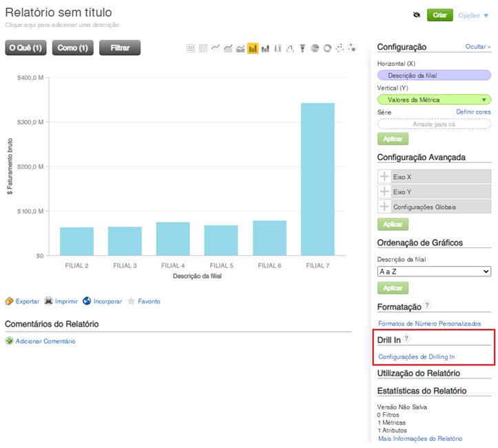498x448 pixels.
Task: Click Aplicar under Configuração Avançada
Action: [x=393, y=224]
